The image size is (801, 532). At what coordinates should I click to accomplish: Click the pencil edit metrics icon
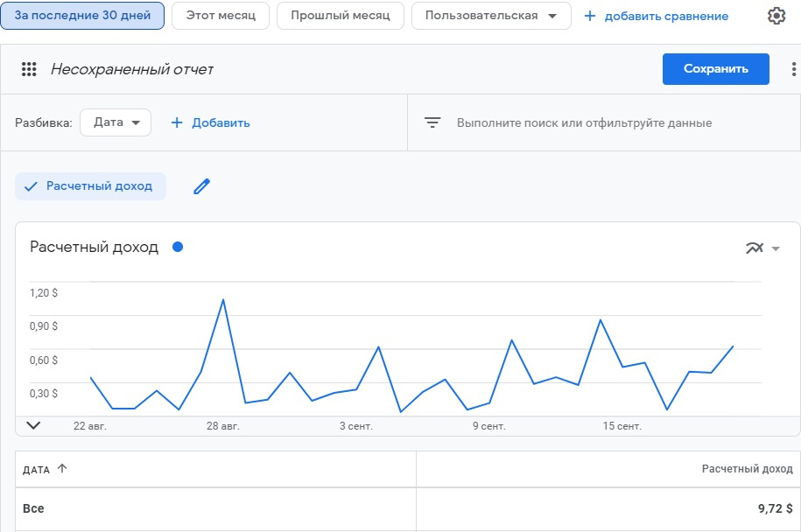(x=202, y=186)
